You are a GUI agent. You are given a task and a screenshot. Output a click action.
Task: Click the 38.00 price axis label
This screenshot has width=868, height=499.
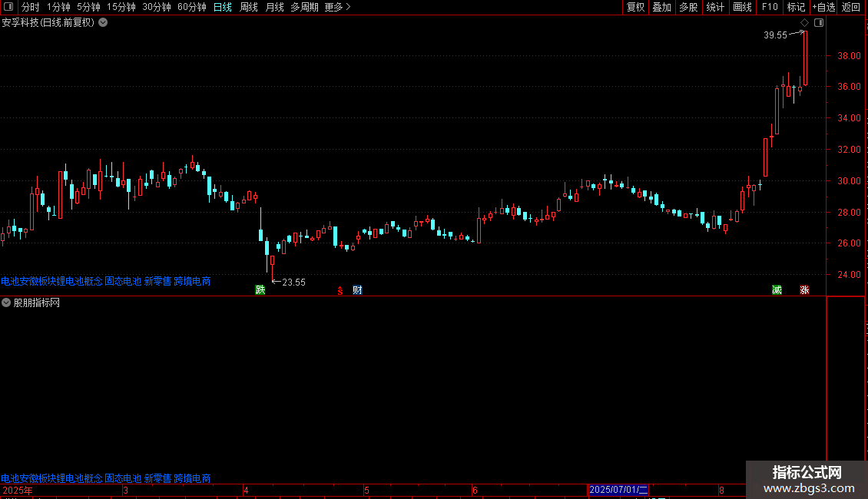pyautogui.click(x=849, y=56)
